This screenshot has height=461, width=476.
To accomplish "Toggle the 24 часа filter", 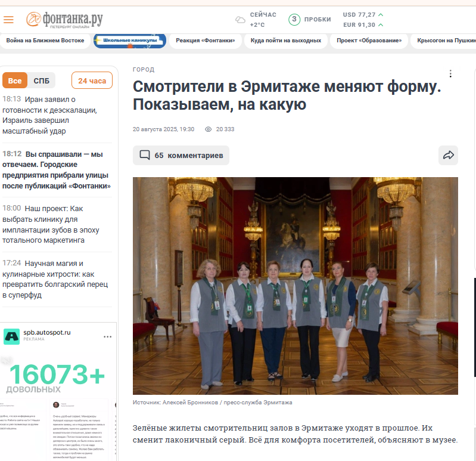I will (92, 81).
